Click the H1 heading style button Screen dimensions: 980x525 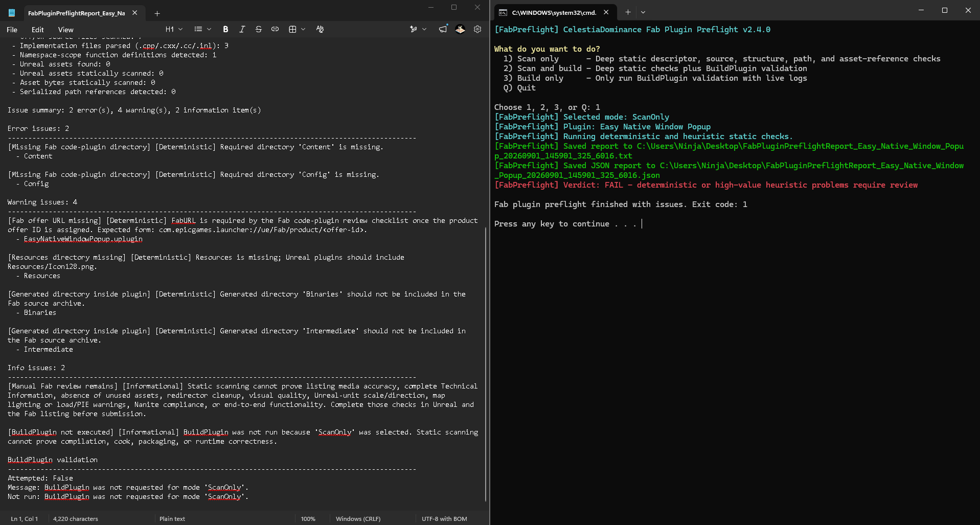[x=170, y=29]
